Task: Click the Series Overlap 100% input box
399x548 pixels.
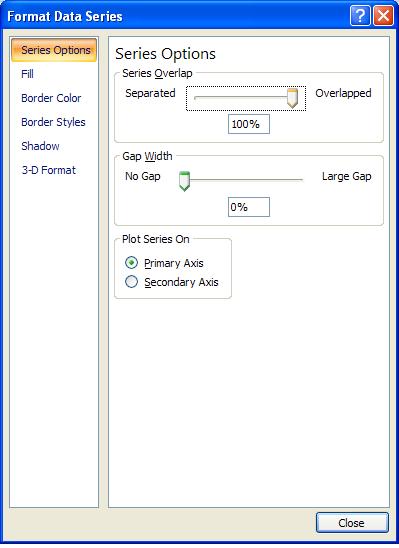Action: click(249, 124)
